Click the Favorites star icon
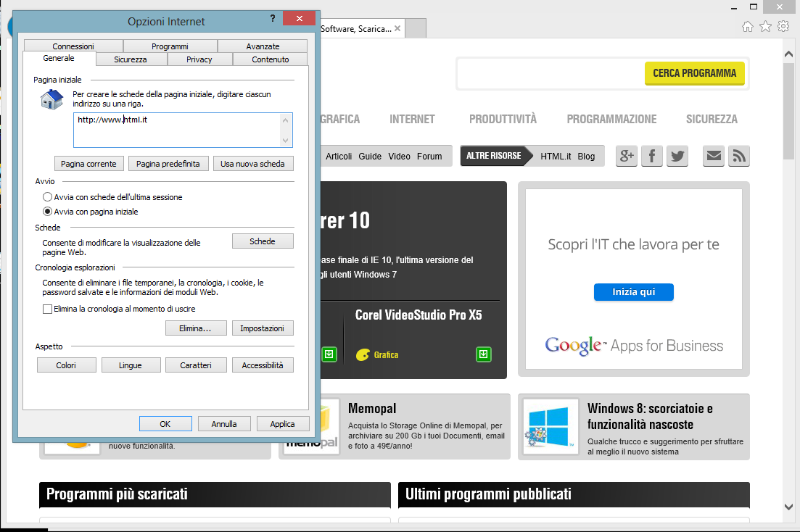The height and width of the screenshot is (532, 800). click(x=765, y=27)
